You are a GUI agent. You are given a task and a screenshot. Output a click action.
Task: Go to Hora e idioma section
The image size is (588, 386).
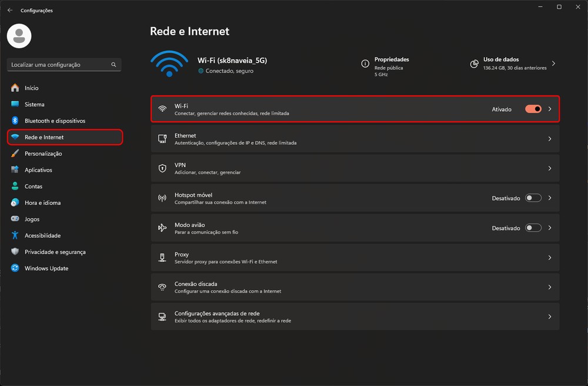[x=42, y=202]
